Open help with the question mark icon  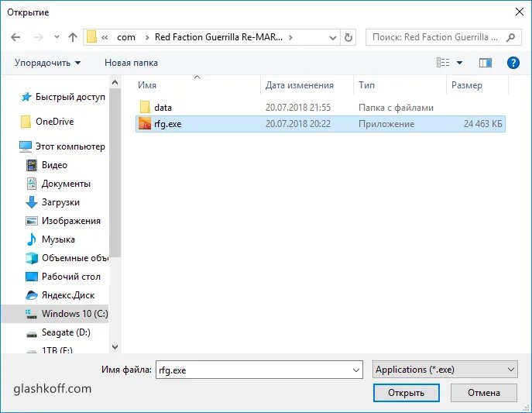[513, 63]
